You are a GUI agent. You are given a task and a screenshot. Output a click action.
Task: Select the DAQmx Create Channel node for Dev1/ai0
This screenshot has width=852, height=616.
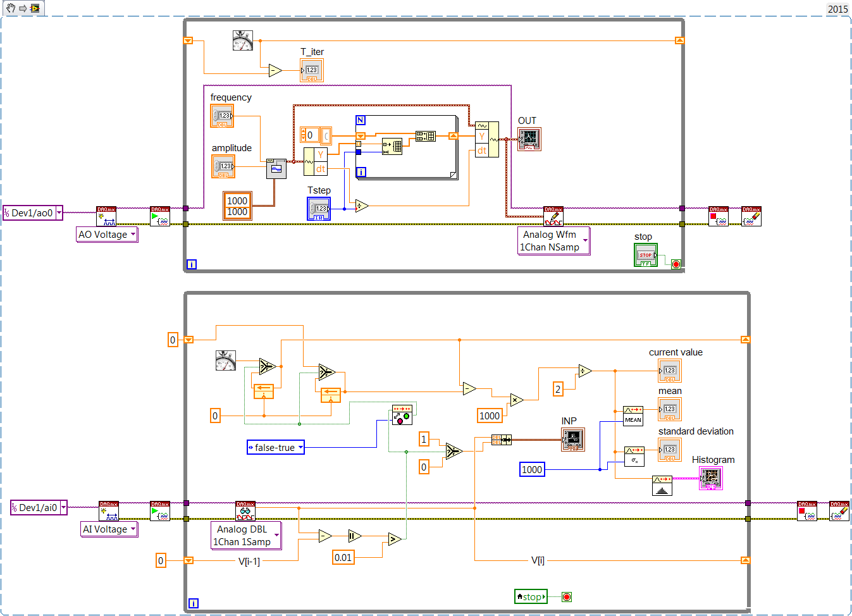(x=109, y=511)
